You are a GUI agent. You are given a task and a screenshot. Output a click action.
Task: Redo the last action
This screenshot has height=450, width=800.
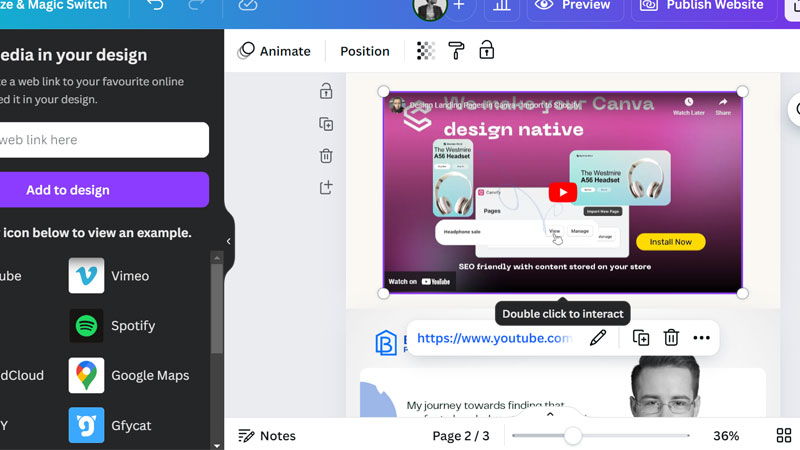(196, 5)
